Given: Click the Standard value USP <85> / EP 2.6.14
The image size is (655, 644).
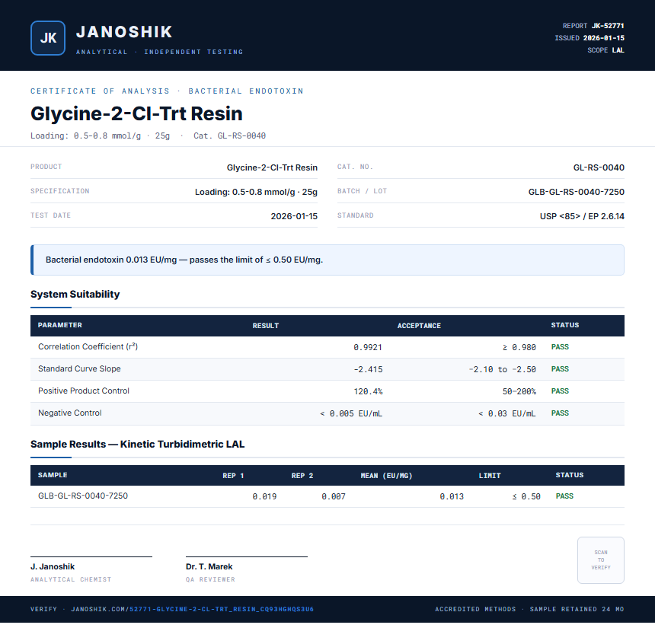Looking at the screenshot, I should click(x=582, y=216).
